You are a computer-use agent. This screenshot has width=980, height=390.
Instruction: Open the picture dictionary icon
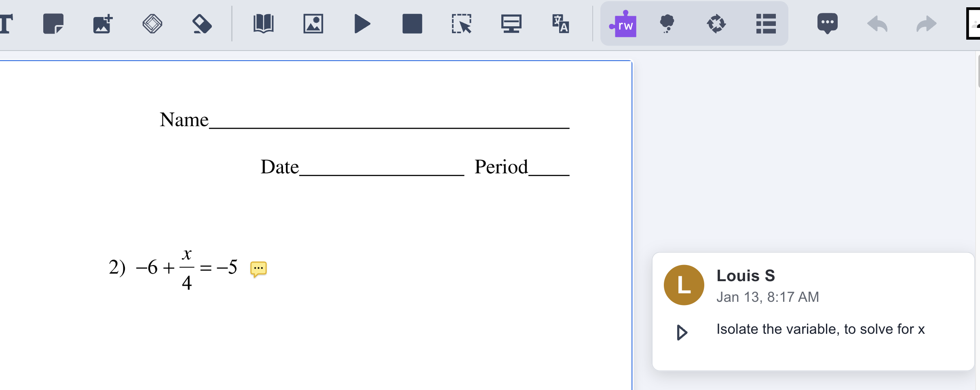[x=313, y=24]
